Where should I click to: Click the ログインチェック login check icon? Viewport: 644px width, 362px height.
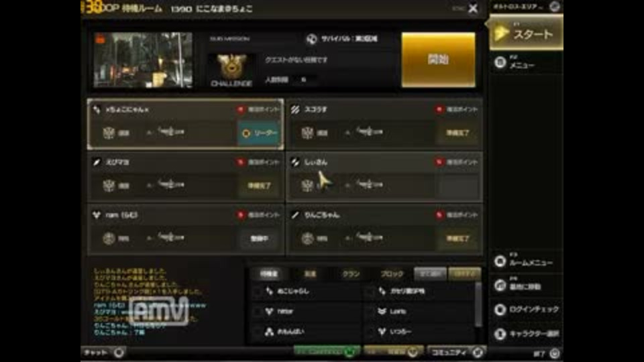pyautogui.click(x=500, y=310)
